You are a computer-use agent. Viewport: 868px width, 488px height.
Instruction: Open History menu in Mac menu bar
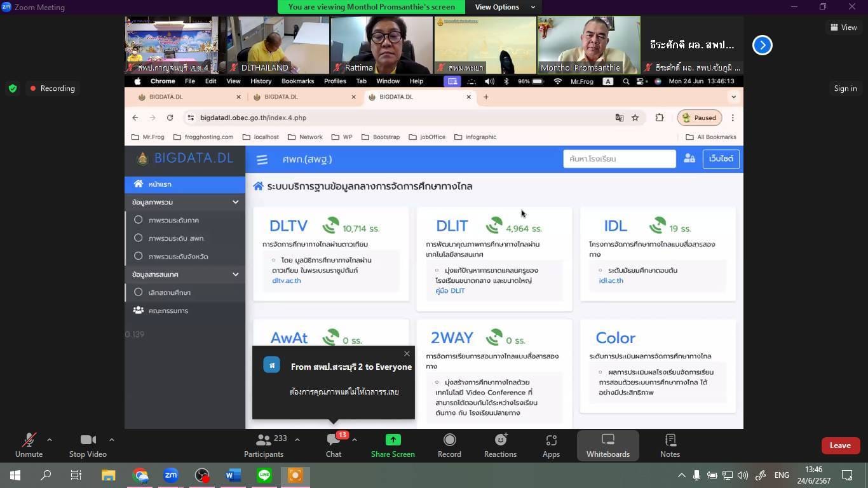(x=261, y=81)
